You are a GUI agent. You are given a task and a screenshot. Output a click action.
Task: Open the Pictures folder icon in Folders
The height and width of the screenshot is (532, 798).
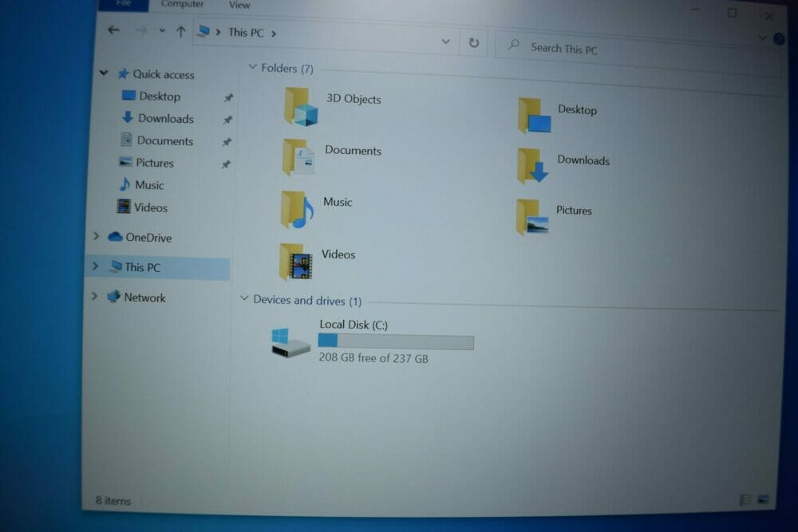(x=532, y=217)
